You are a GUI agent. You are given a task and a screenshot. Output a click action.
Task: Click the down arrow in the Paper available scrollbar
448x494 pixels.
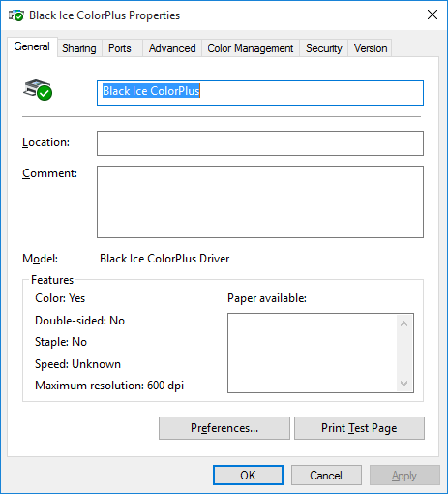pyautogui.click(x=403, y=384)
